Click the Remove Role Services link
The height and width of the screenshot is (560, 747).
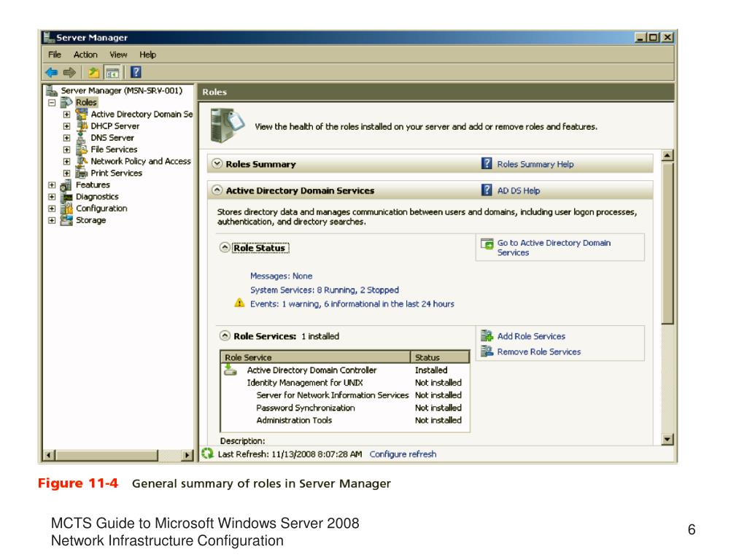pos(539,352)
